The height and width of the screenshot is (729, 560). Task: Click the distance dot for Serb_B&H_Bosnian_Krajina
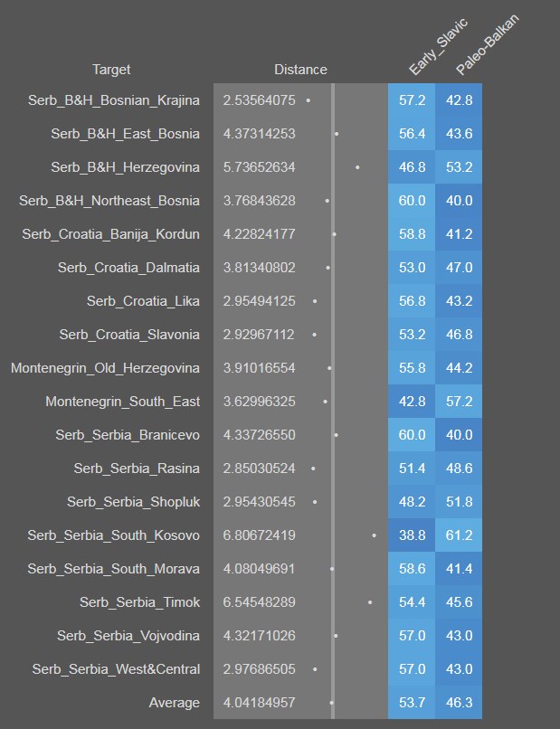pyautogui.click(x=308, y=100)
